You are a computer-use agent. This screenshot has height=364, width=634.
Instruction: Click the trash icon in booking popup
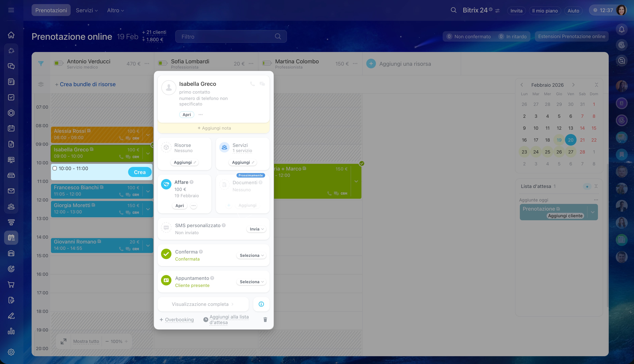click(x=265, y=319)
